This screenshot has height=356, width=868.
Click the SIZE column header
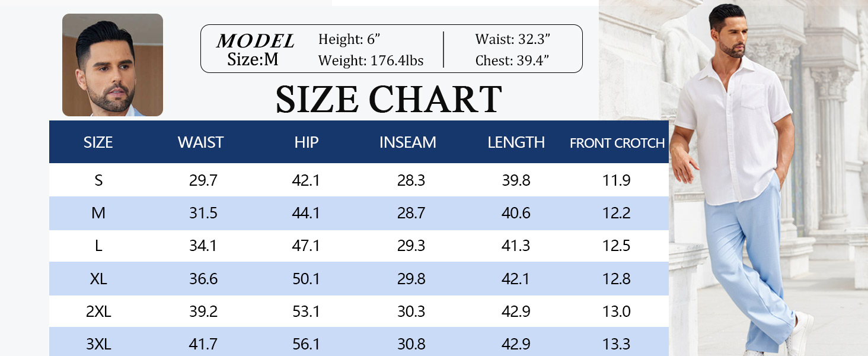click(98, 142)
